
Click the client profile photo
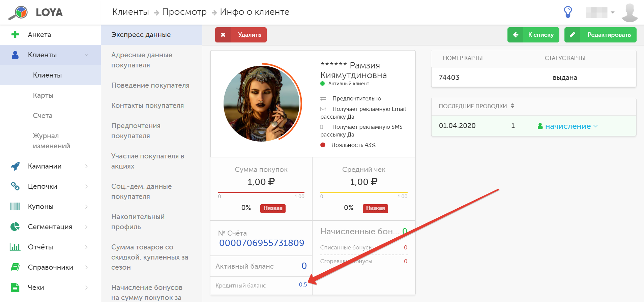tap(262, 103)
